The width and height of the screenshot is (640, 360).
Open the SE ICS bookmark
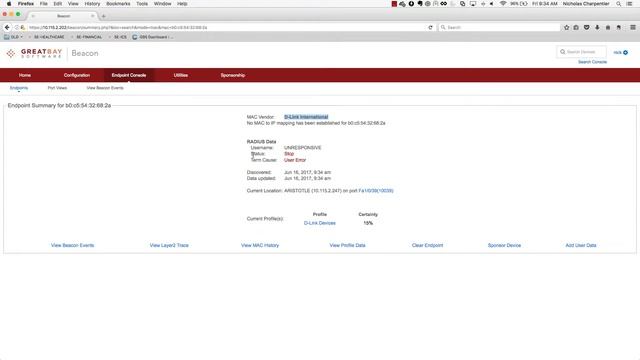click(120, 37)
